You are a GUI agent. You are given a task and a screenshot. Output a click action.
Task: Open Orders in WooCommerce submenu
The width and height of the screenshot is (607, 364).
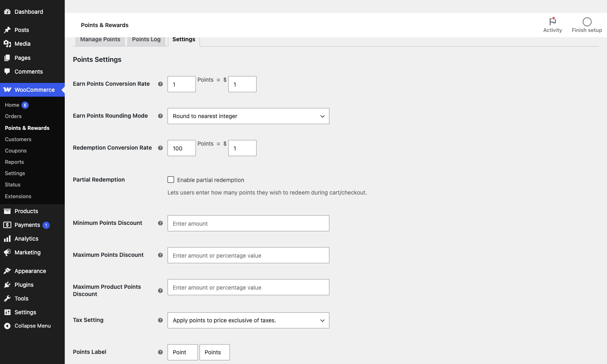point(13,116)
